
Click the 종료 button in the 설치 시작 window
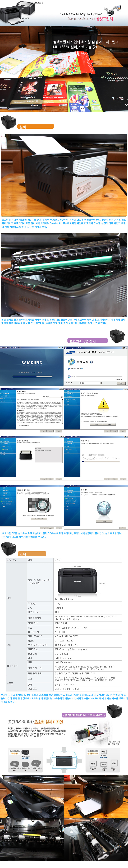click(121, 383)
